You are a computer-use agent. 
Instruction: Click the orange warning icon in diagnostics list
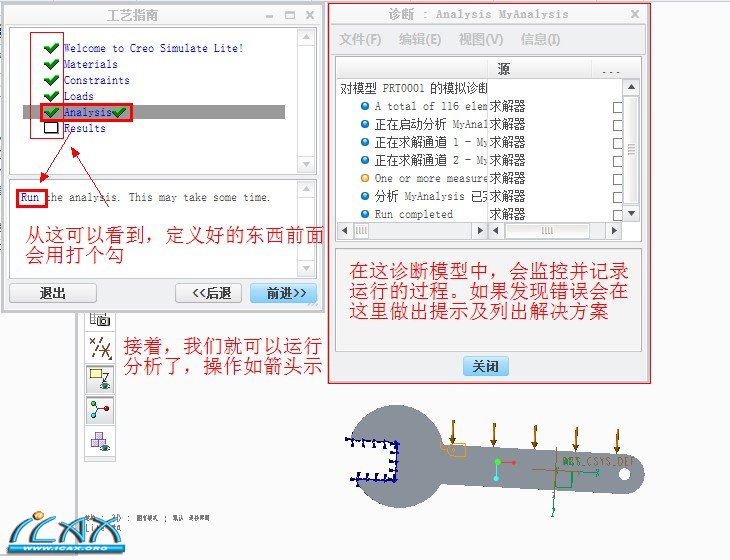[x=365, y=178]
